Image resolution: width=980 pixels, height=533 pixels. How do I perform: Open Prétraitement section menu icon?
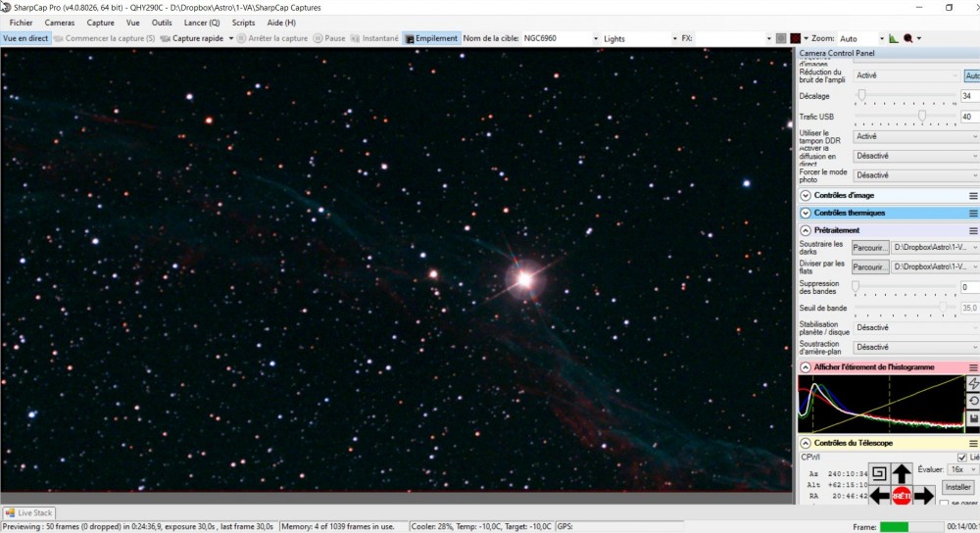click(973, 230)
